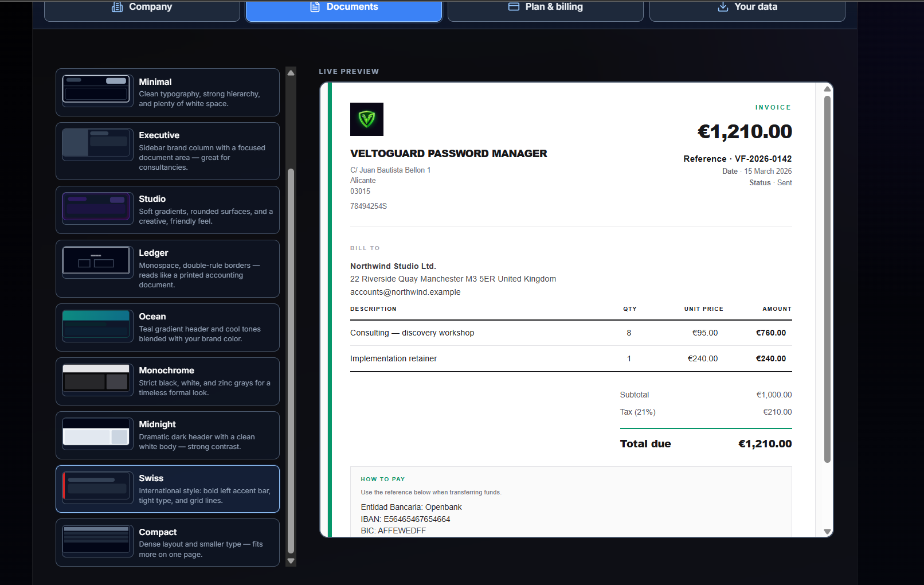Click the 'VF-2026-0142' reference
924x585 pixels.
click(x=764, y=159)
